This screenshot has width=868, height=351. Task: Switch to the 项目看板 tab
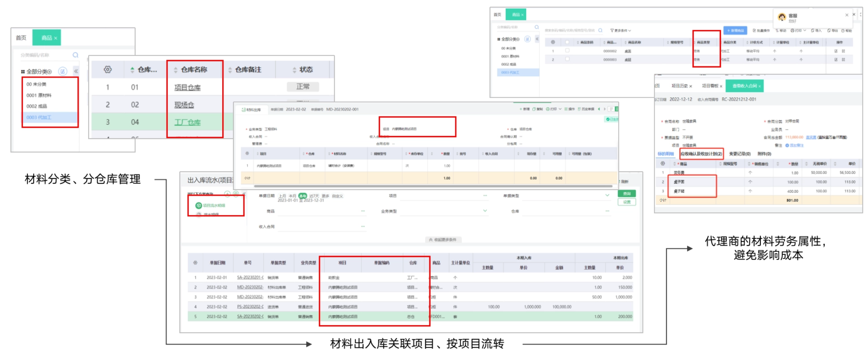(x=710, y=86)
